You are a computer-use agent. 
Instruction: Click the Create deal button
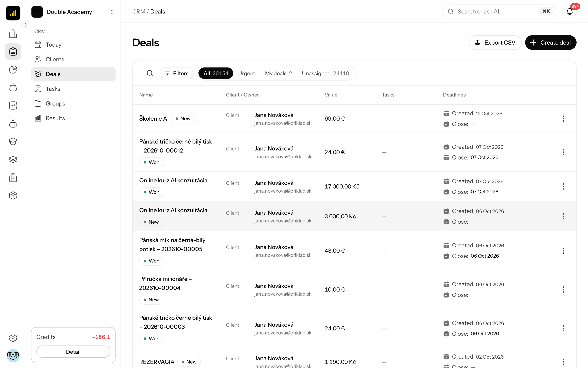click(x=551, y=43)
